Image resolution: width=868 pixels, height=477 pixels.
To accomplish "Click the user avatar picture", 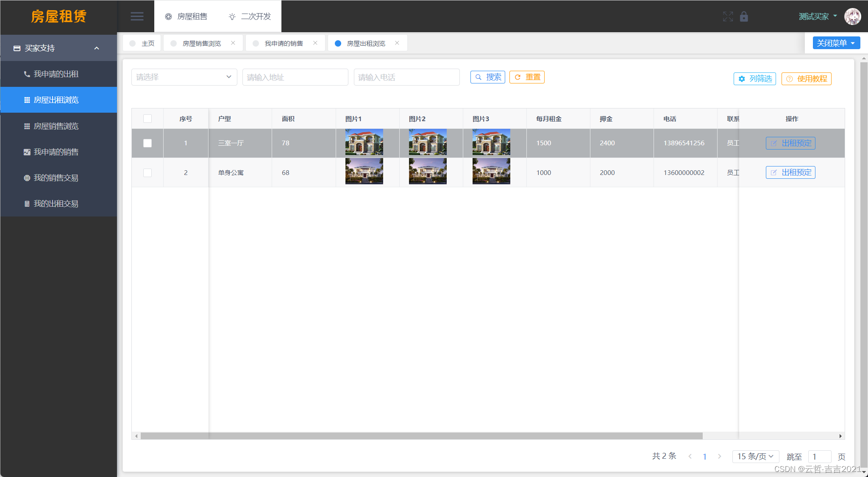I will [x=852, y=17].
